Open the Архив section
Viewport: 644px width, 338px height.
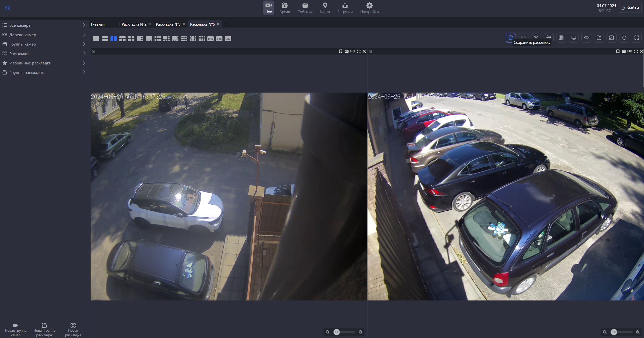[x=284, y=8]
